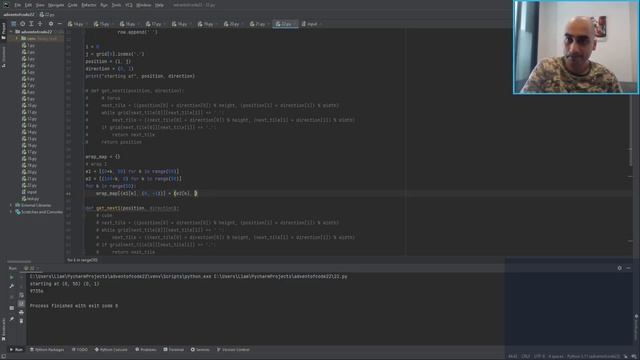This screenshot has width=640, height=360.
Task: Open Problems tool window
Action: point(146,350)
